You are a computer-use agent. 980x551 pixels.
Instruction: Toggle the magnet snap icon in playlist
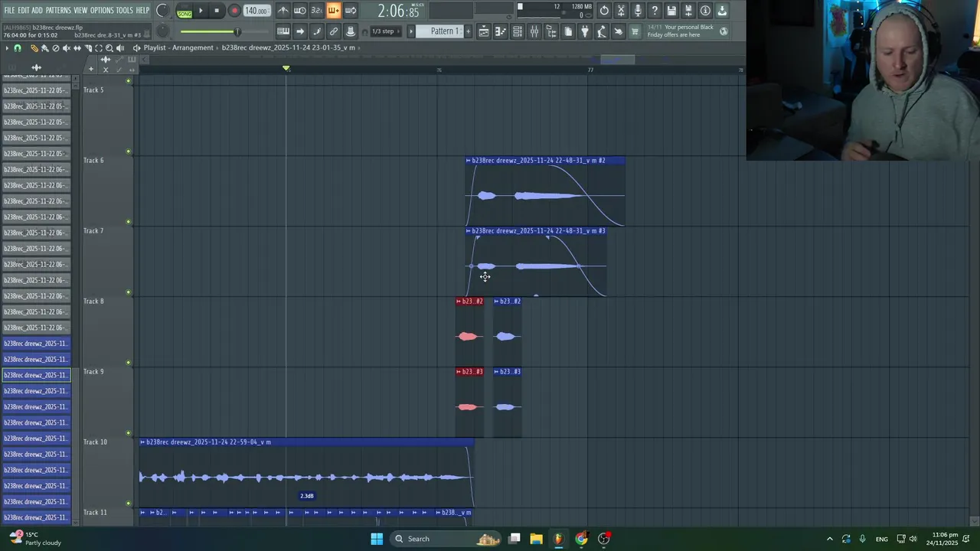pyautogui.click(x=18, y=48)
